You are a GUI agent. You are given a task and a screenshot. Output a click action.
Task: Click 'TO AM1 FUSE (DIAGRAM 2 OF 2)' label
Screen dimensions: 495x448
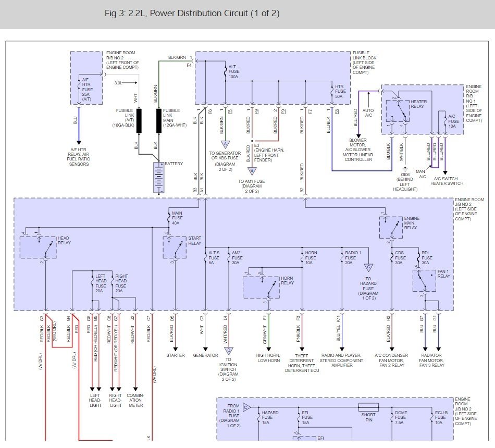pos(252,186)
